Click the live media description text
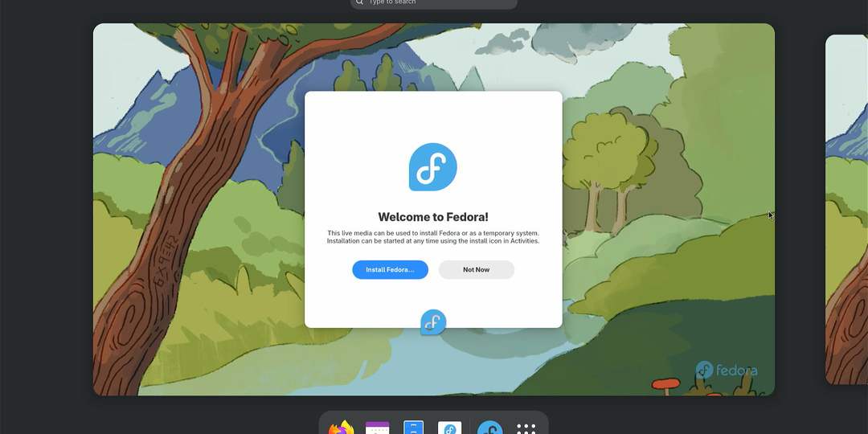Image resolution: width=868 pixels, height=434 pixels. [x=433, y=237]
